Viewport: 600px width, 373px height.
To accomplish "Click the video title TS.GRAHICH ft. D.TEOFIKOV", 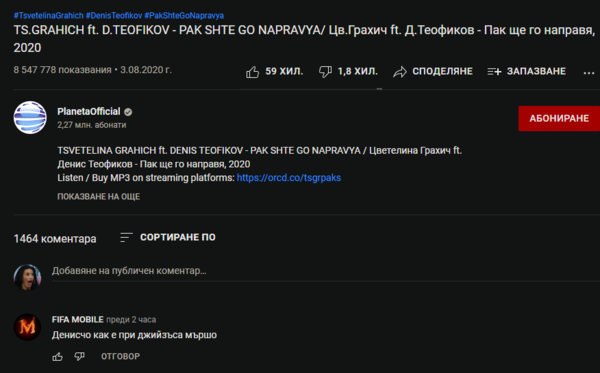I will (304, 39).
